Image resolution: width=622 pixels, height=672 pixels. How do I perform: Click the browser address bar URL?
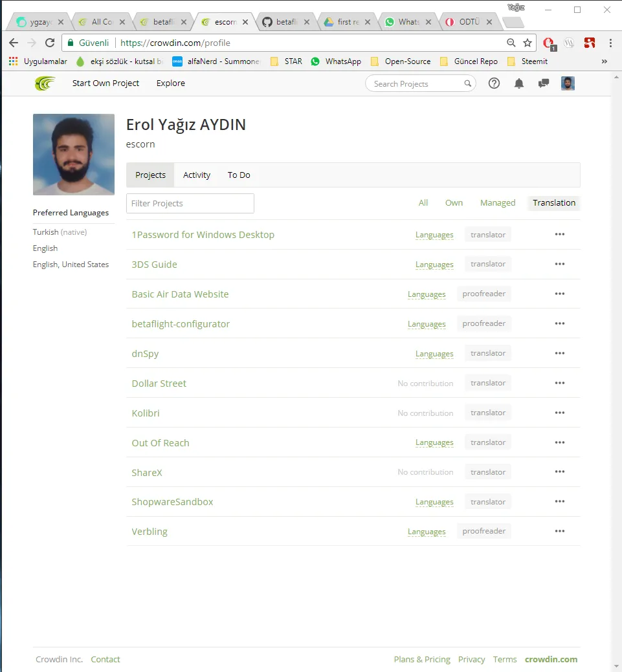click(175, 43)
